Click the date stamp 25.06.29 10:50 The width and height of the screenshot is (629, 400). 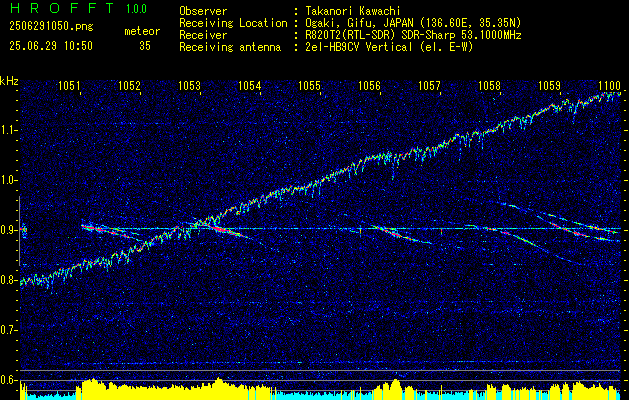pyautogui.click(x=51, y=46)
